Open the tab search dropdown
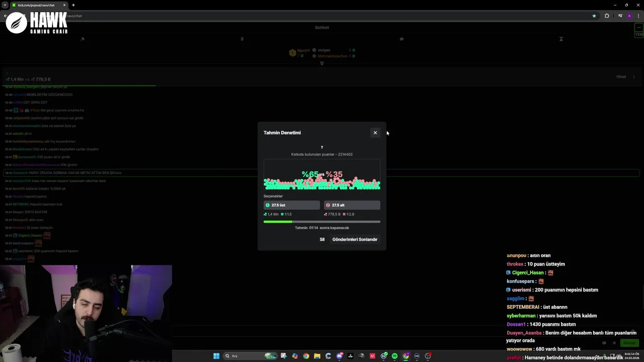Image resolution: width=644 pixels, height=362 pixels. pos(5,5)
